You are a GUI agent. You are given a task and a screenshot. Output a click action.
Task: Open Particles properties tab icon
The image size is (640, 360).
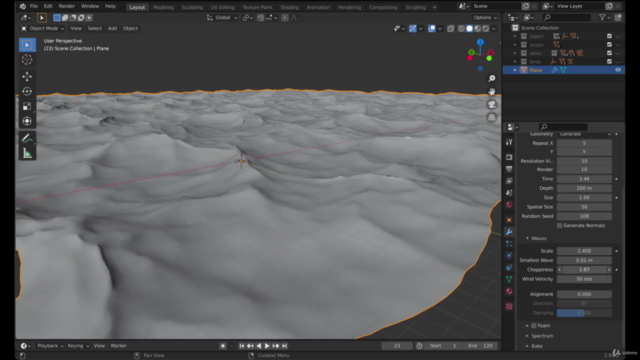(x=509, y=244)
